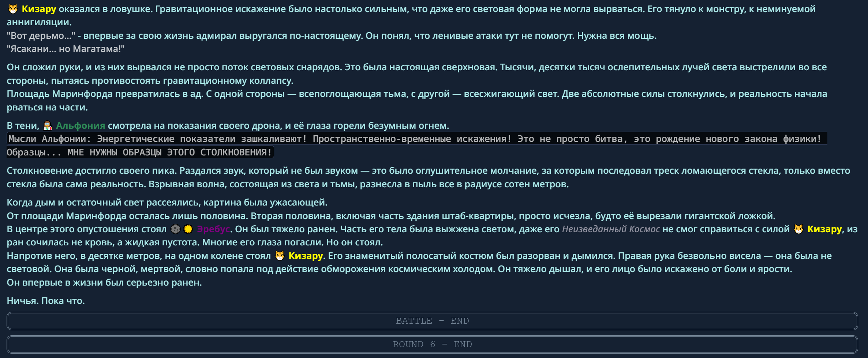Click the sentence "Площадь Маринфорда превратилась в ад."
The width and height of the screenshot is (868, 358).
coord(105,94)
